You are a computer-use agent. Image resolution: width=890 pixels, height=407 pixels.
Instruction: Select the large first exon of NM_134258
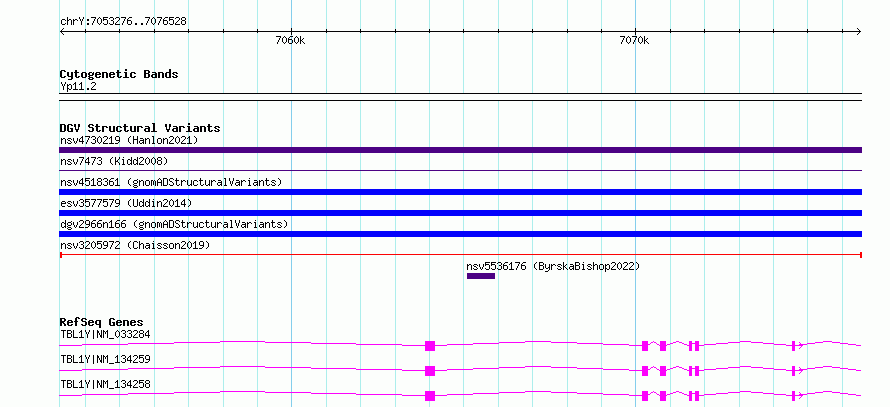coord(430,396)
